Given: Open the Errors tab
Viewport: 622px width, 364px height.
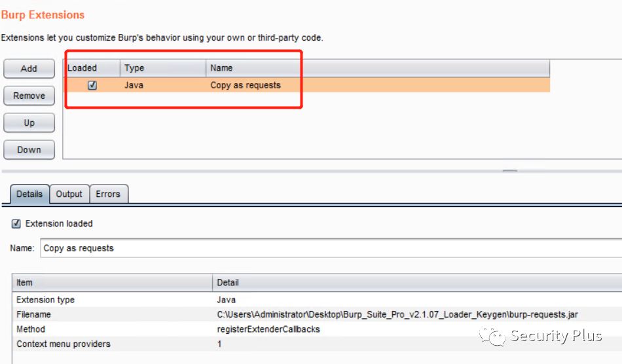Looking at the screenshot, I should [108, 194].
